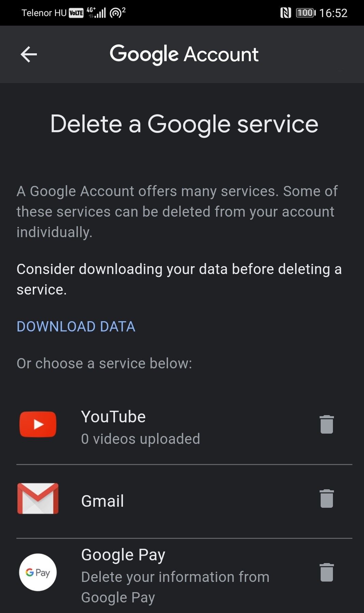Screen dimensions: 364x613
Task: Tap the 4G signal strength icon
Action: pos(96,13)
